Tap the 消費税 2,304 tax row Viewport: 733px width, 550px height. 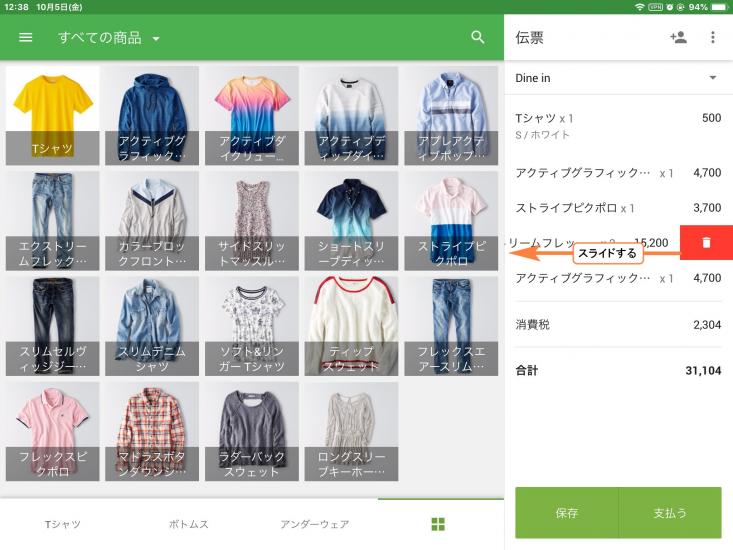point(618,324)
